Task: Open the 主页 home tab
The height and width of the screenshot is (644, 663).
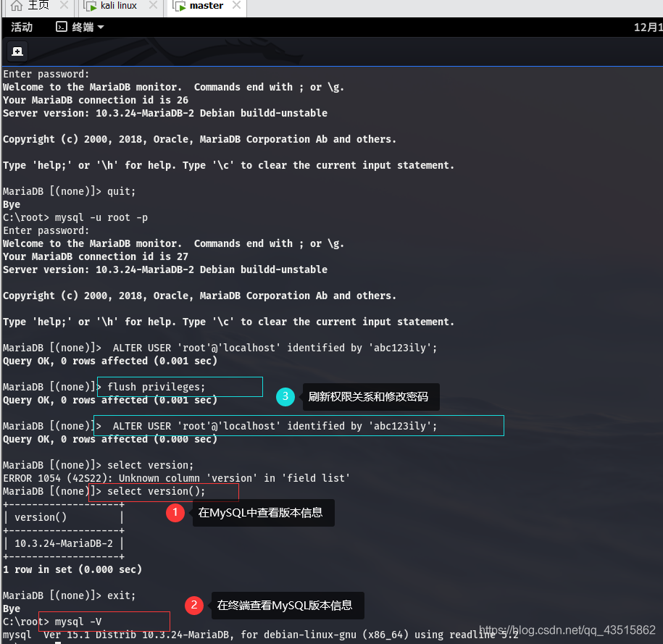Action: click(x=38, y=6)
